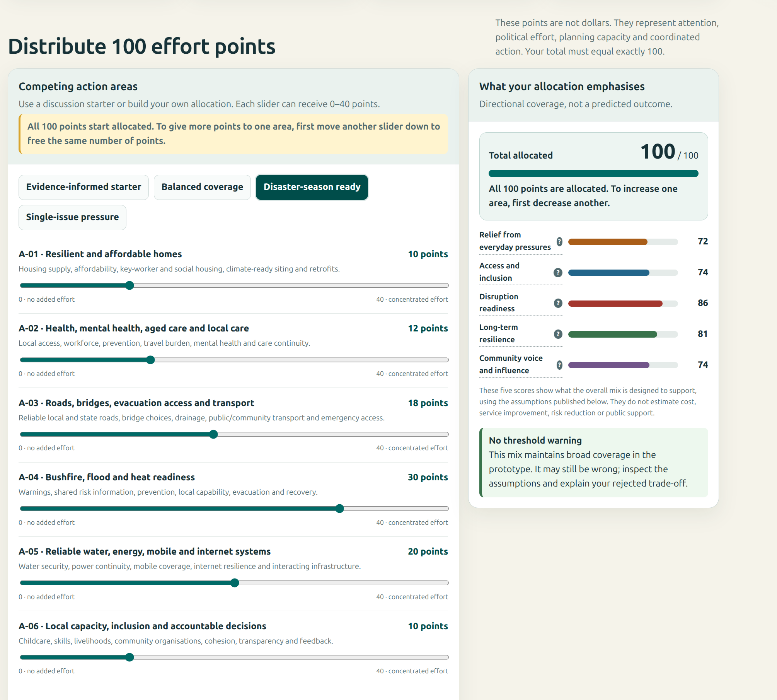The height and width of the screenshot is (700, 777).
Task: Click the water, energy, mobile systems slider handle
Action: (235, 583)
